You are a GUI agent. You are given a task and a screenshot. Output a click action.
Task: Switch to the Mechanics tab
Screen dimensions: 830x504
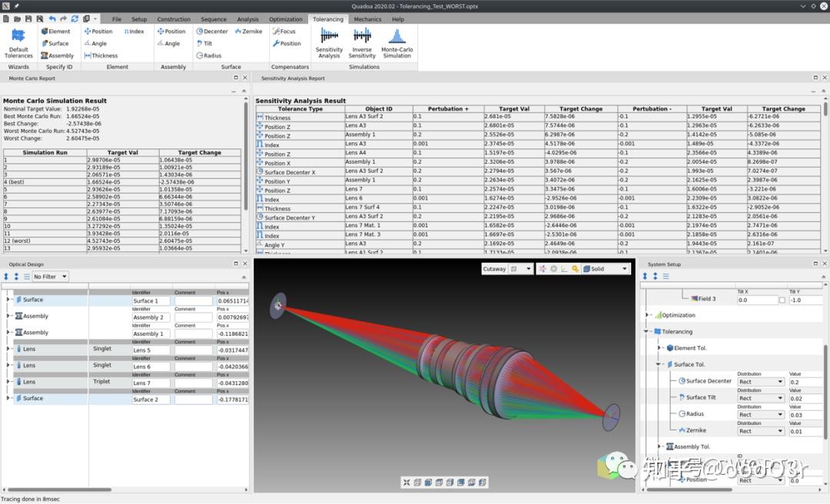coord(367,19)
